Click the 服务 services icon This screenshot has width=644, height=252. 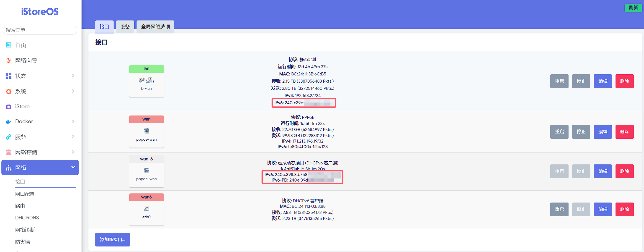(9, 137)
